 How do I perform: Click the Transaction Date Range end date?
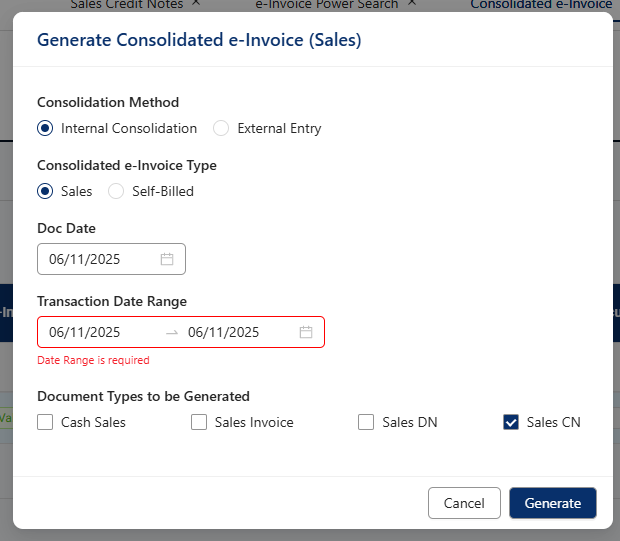coord(224,332)
